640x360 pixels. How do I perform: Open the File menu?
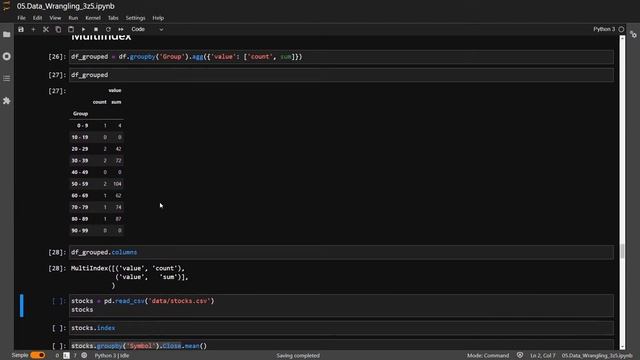click(21, 18)
